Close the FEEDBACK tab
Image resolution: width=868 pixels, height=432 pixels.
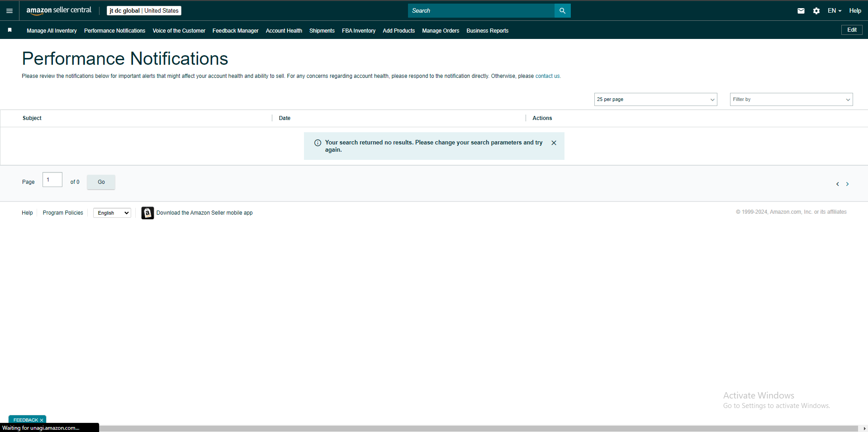click(x=42, y=420)
